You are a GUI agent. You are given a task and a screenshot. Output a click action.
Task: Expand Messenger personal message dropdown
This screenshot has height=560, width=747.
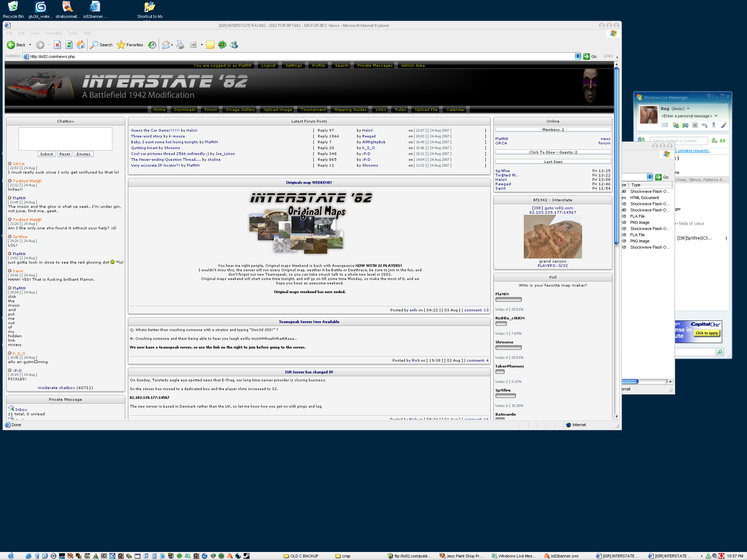[716, 116]
